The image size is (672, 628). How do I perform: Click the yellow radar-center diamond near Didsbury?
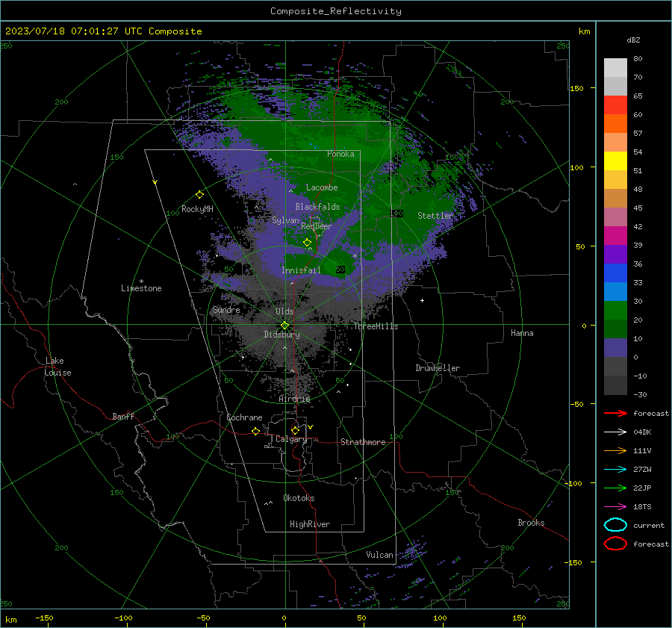point(284,326)
